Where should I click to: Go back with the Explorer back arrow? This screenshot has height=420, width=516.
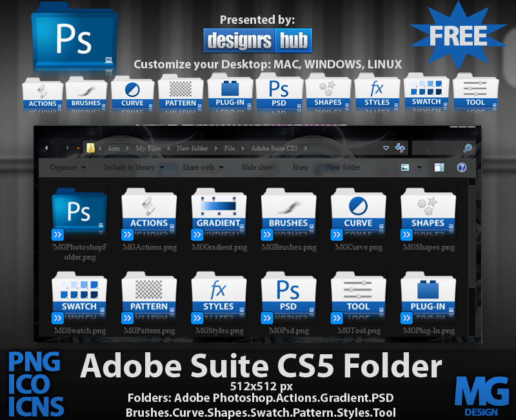click(x=46, y=148)
